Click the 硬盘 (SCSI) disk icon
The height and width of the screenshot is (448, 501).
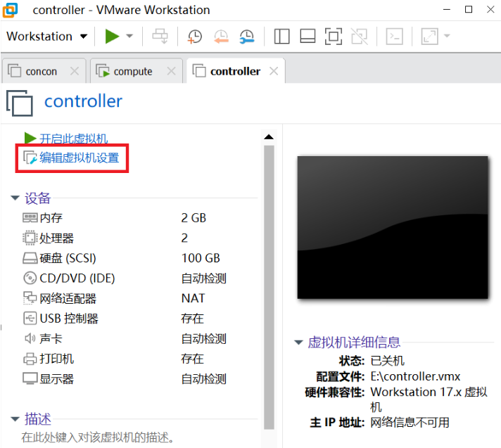[x=30, y=258]
